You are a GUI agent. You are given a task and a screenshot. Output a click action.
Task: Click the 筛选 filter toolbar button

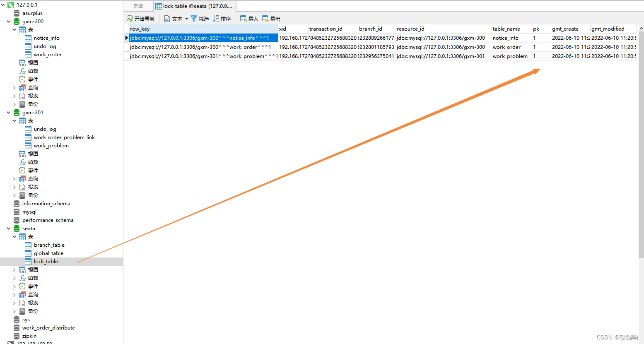(x=200, y=19)
